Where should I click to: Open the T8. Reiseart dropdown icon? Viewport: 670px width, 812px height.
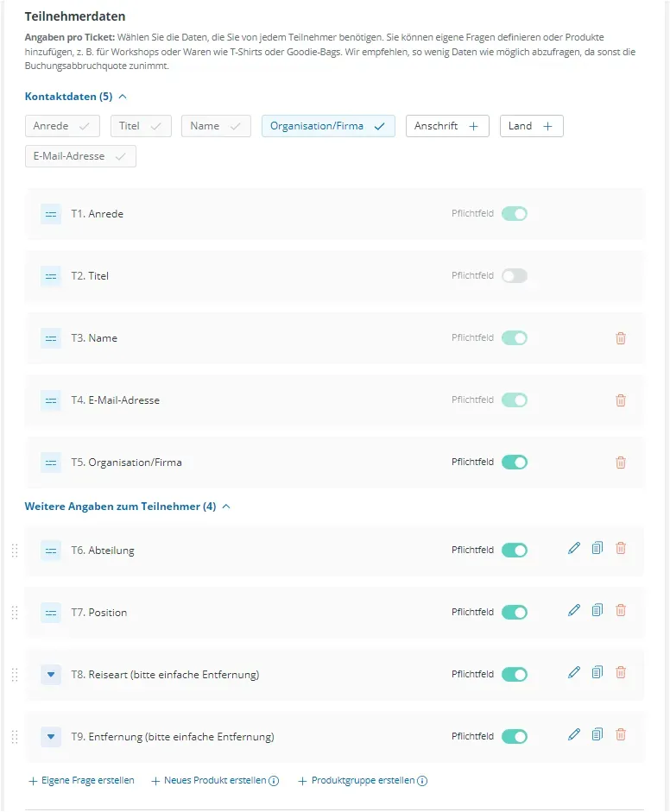(x=51, y=675)
